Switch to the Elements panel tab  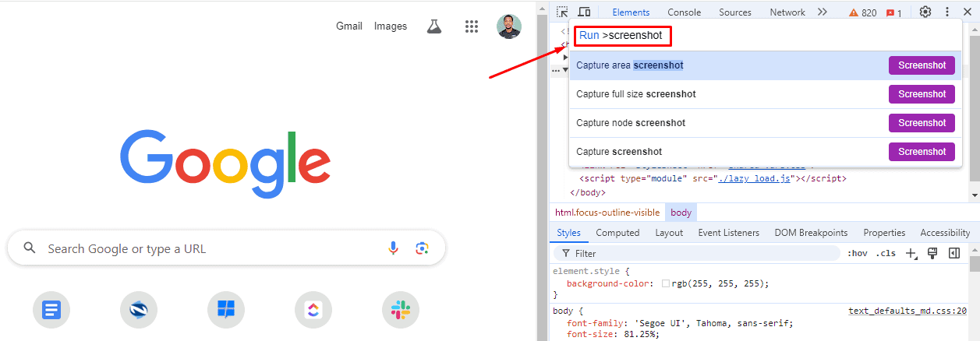pos(631,12)
